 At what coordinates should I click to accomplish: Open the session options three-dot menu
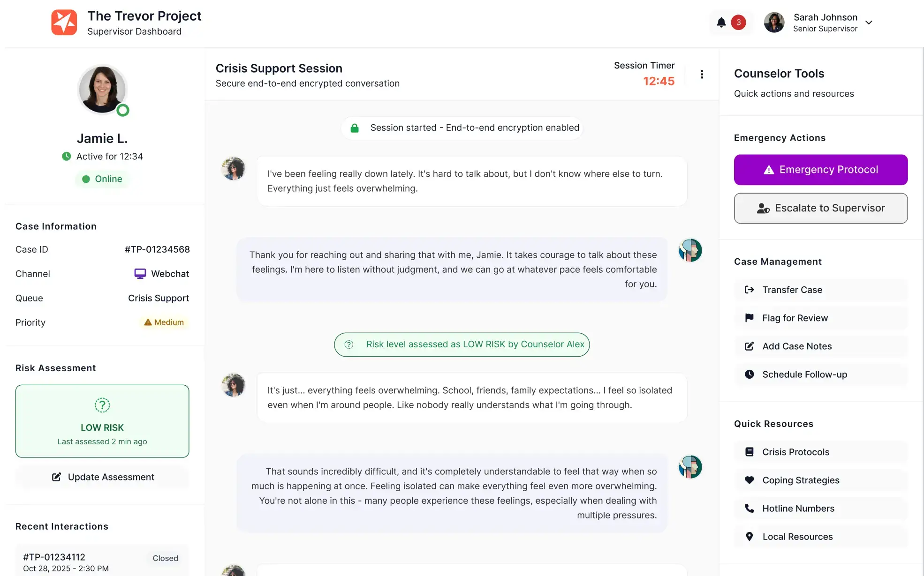click(x=702, y=74)
